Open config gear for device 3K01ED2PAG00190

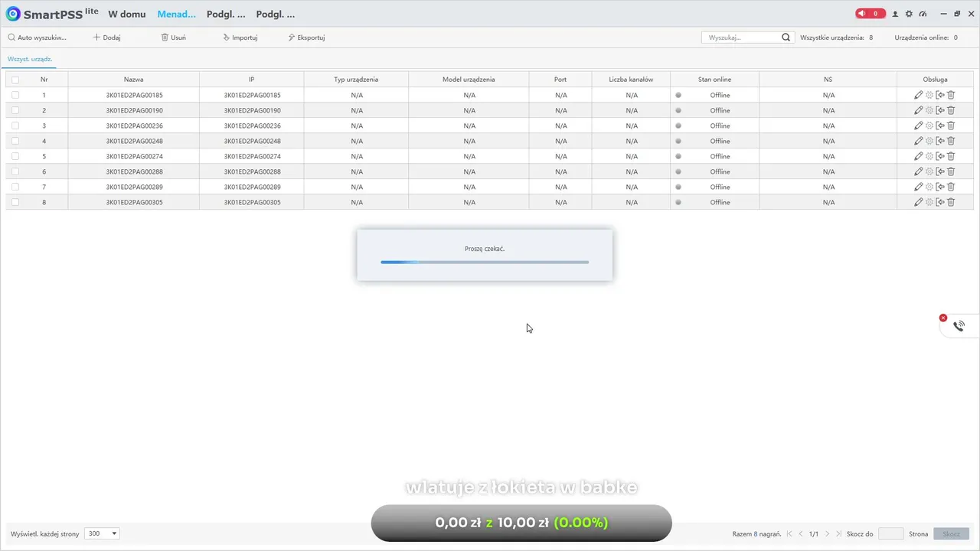929,110
